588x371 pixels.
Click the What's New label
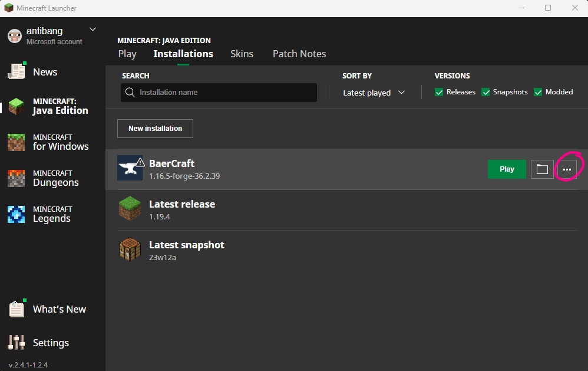pyautogui.click(x=60, y=309)
